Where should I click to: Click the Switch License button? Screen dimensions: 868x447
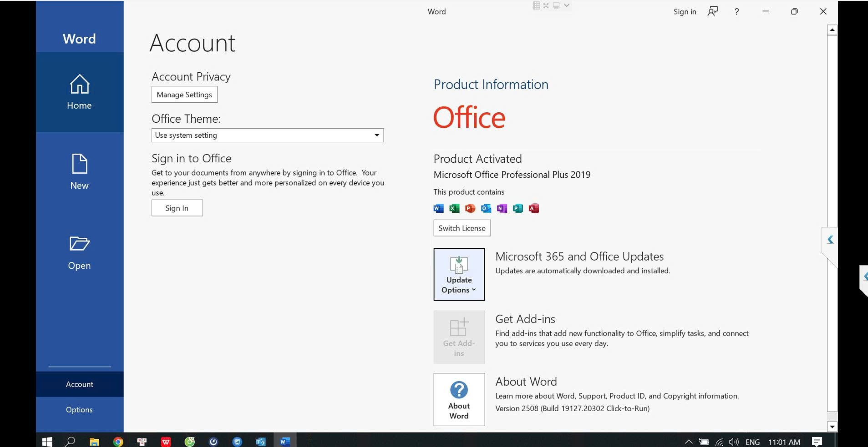point(462,228)
